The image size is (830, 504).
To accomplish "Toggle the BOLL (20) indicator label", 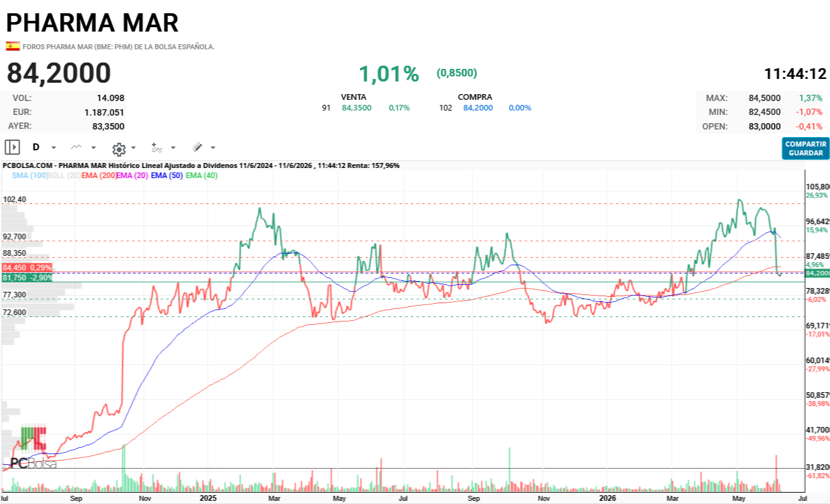I will click(x=64, y=176).
